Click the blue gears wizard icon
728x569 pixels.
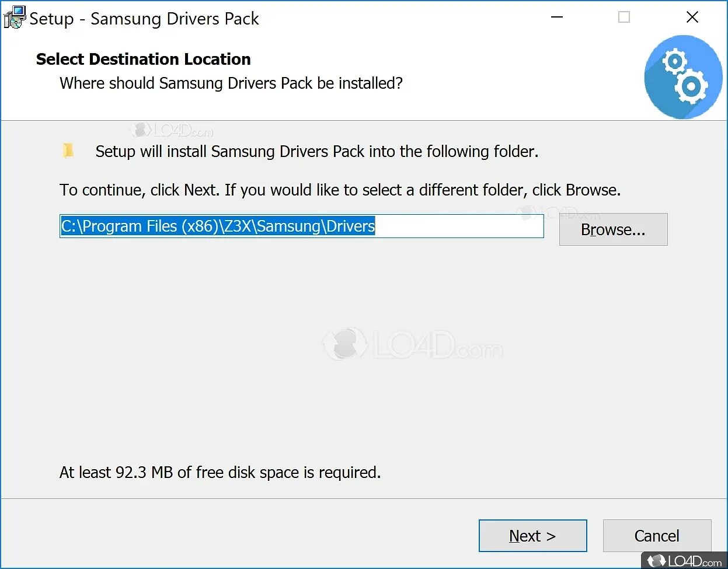pyautogui.click(x=683, y=77)
